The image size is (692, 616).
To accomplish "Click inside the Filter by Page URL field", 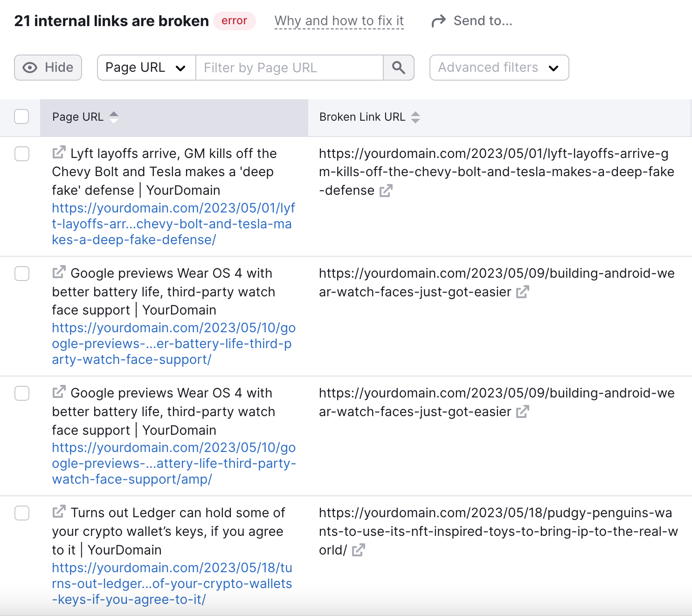I will pyautogui.click(x=289, y=68).
